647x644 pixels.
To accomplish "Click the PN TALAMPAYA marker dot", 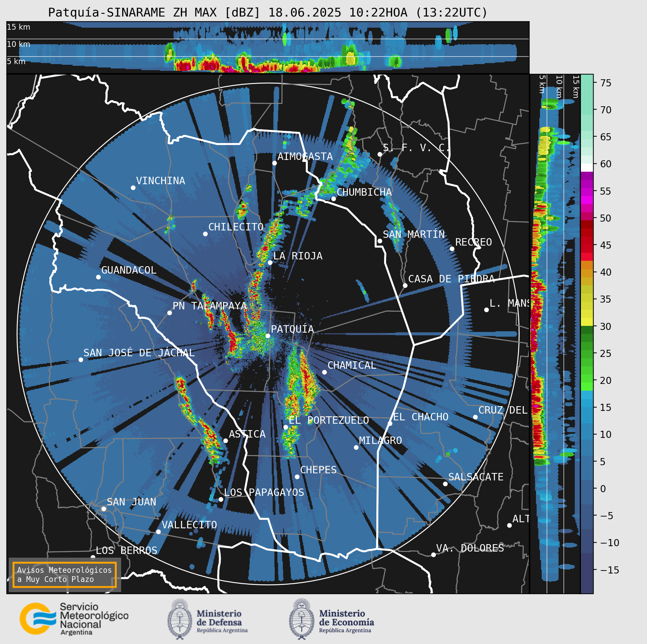I will pyautogui.click(x=169, y=313).
